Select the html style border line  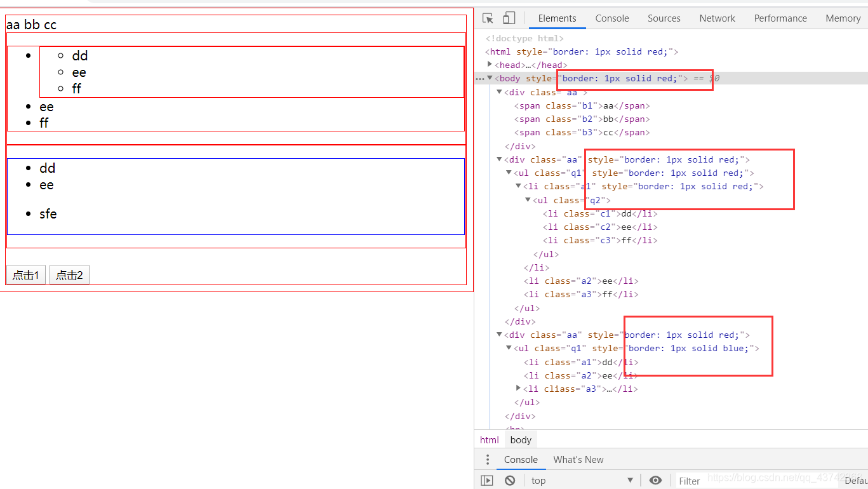582,51
